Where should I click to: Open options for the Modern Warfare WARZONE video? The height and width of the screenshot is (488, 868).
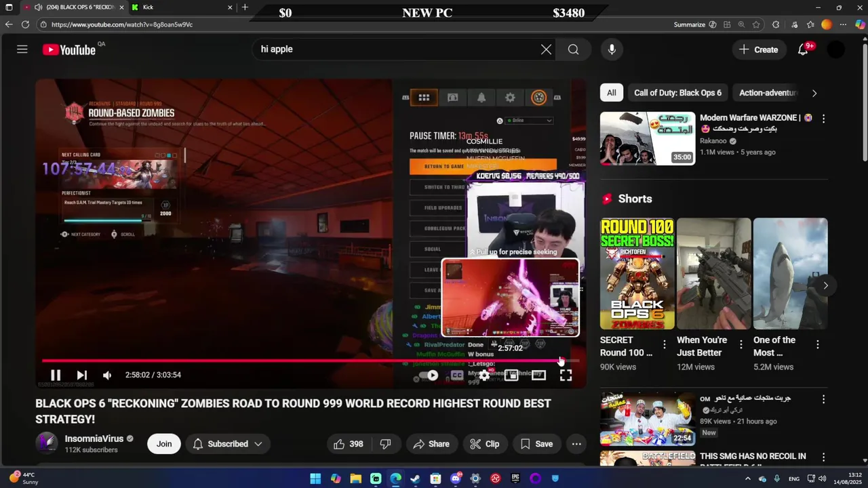coord(823,119)
